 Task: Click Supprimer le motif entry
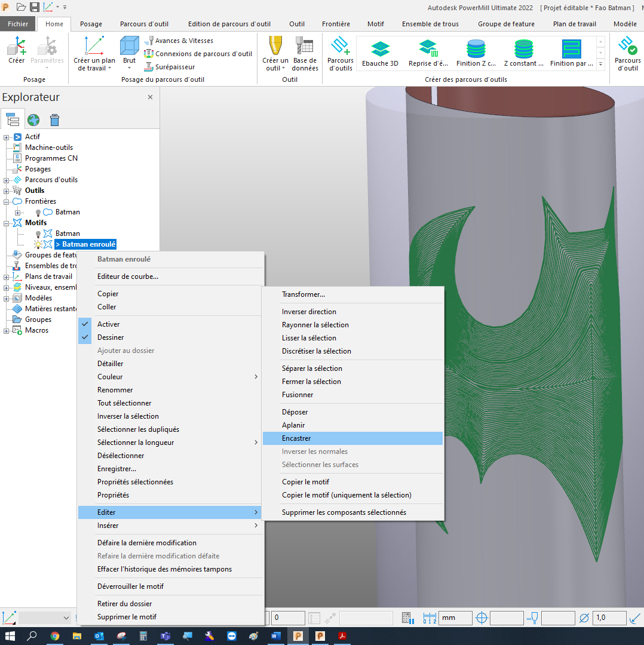point(127,617)
